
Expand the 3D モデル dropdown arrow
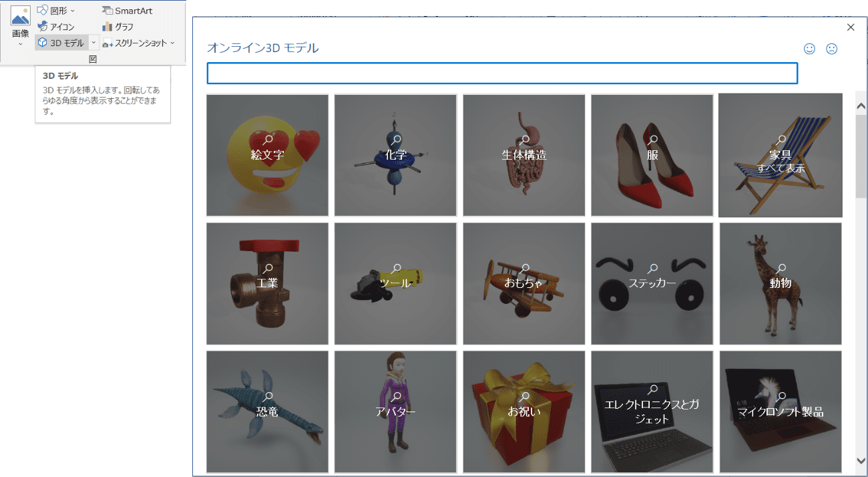pyautogui.click(x=93, y=43)
